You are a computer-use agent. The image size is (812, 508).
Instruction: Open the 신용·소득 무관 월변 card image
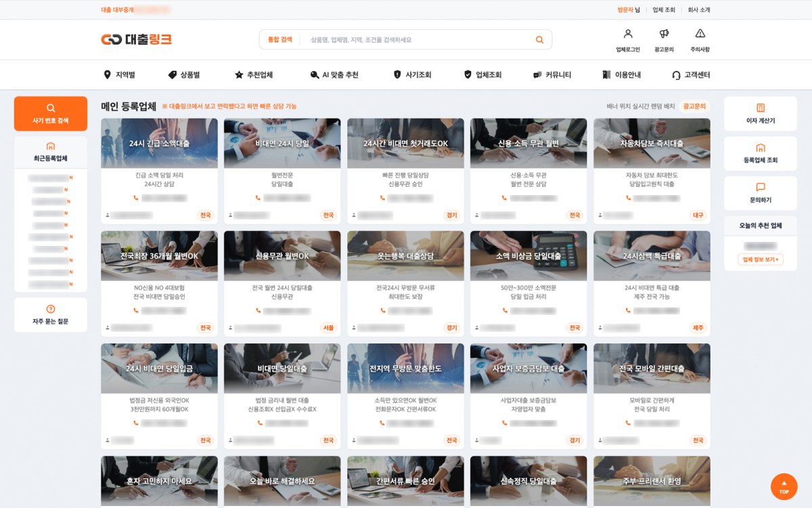(x=528, y=144)
